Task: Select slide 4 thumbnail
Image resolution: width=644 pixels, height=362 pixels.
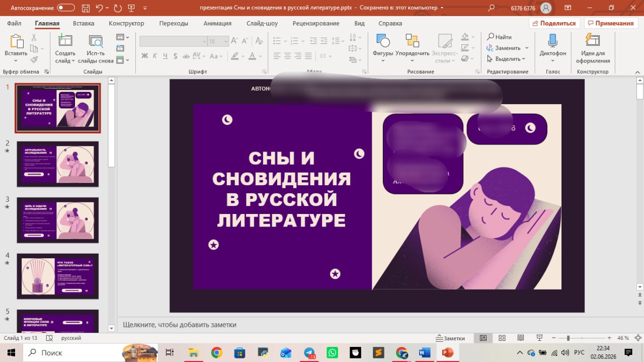Action: pos(58,276)
